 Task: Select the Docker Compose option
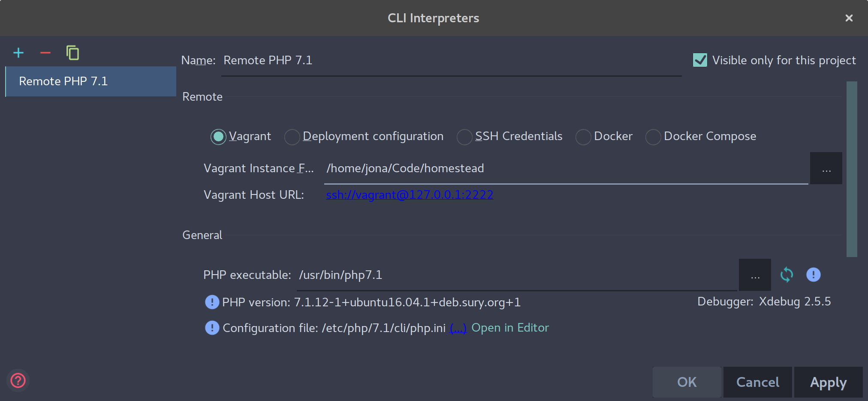pos(653,137)
